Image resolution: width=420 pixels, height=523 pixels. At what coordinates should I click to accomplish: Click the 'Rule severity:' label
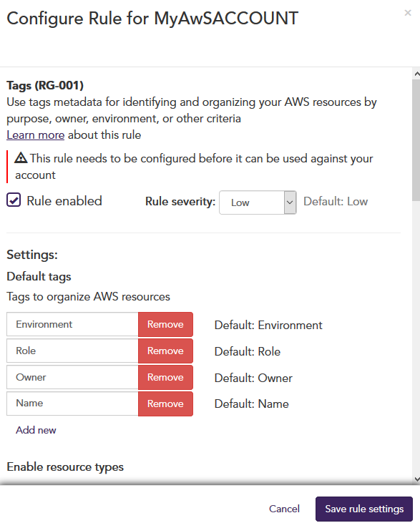[x=180, y=202]
